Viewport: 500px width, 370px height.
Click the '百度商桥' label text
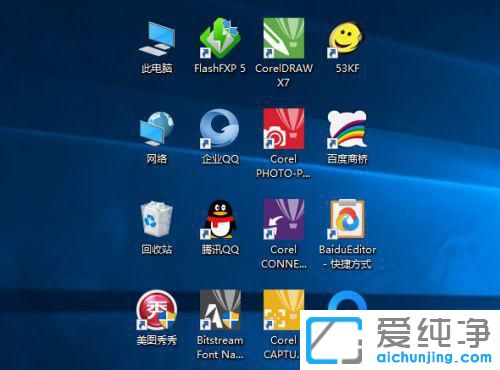coord(347,159)
